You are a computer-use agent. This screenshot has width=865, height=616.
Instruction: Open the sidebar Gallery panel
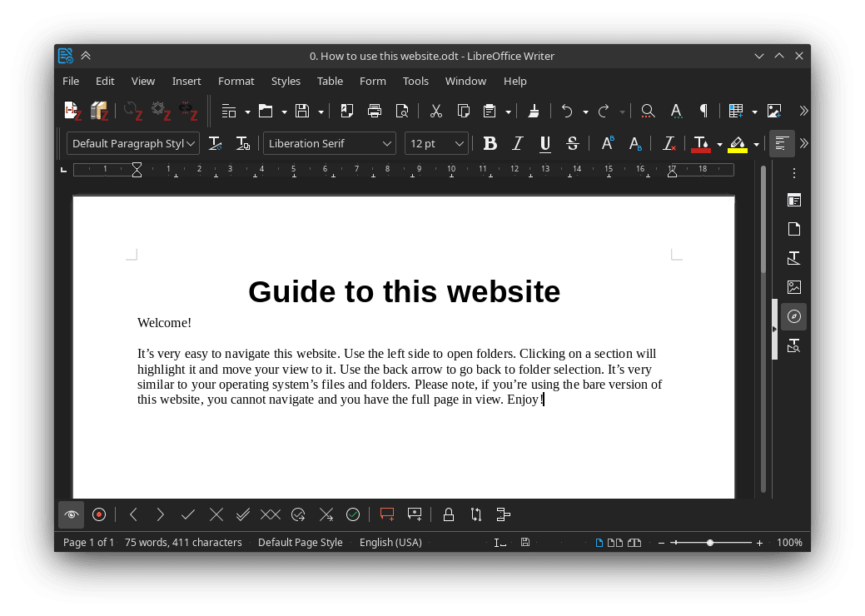[x=794, y=287]
